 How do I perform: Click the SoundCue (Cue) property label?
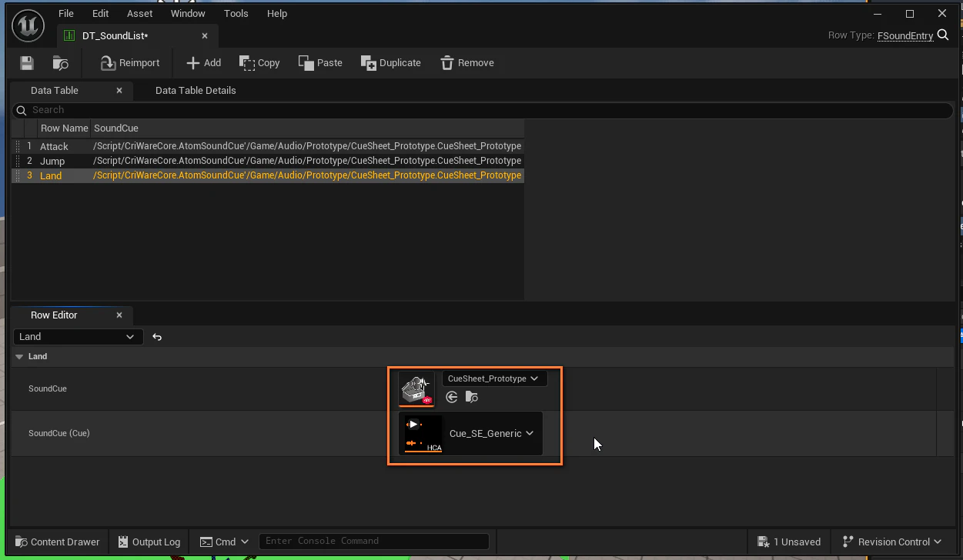pos(59,433)
